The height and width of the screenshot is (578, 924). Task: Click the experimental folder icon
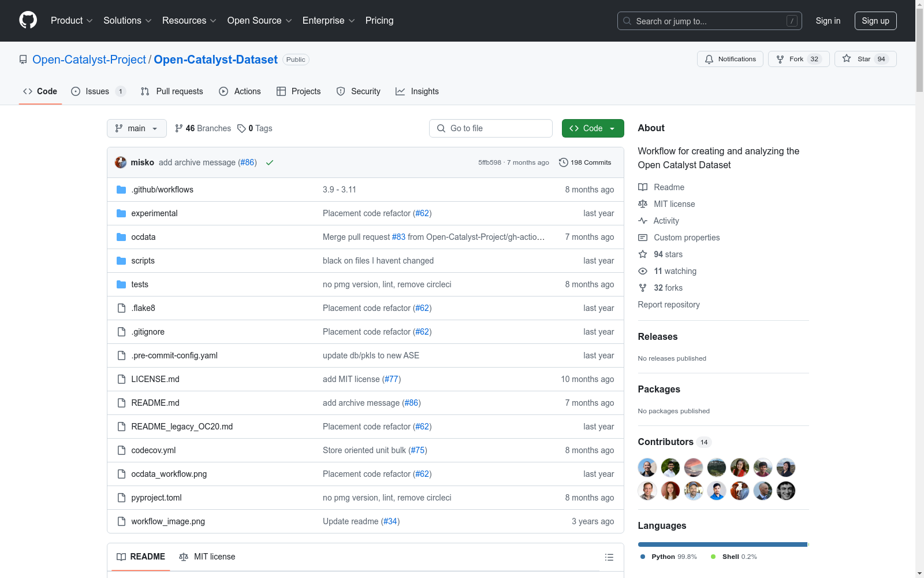tap(121, 213)
